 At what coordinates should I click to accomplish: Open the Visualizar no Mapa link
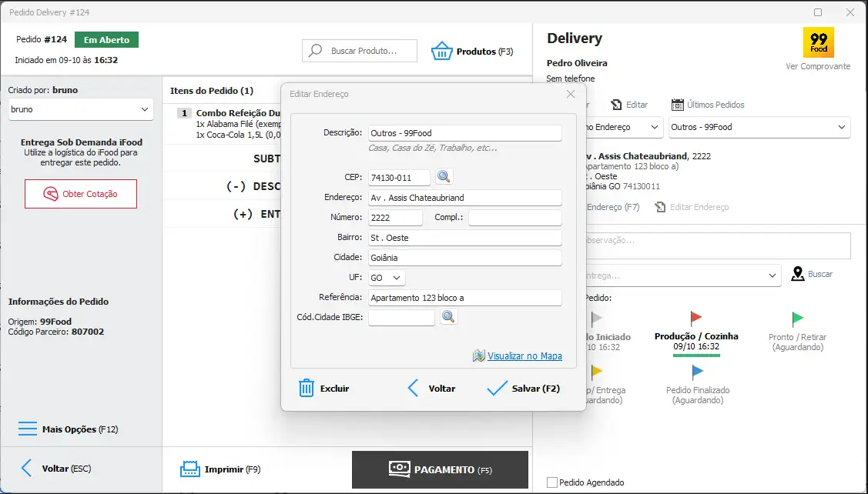pos(524,356)
